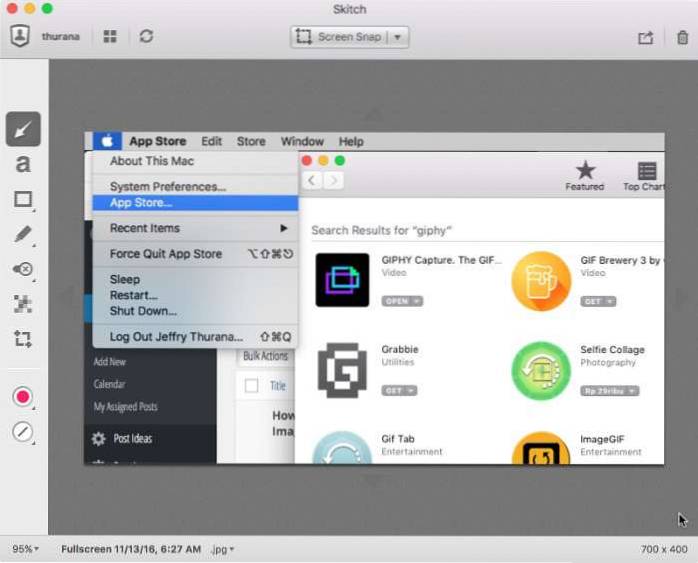The height and width of the screenshot is (563, 698).
Task: Open the pink color picker swatch
Action: 23,397
